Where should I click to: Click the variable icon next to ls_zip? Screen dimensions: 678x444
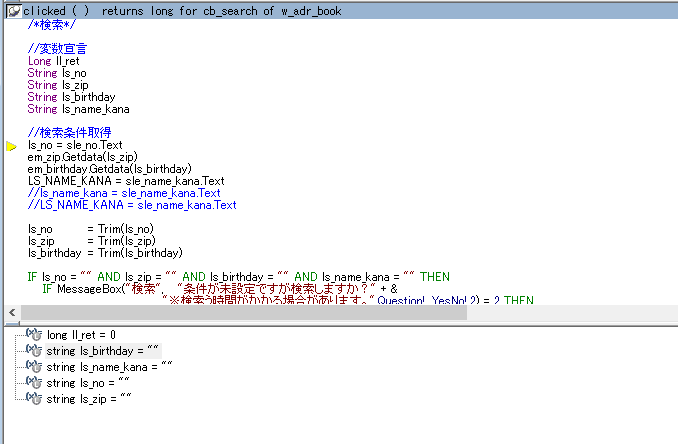pos(34,399)
